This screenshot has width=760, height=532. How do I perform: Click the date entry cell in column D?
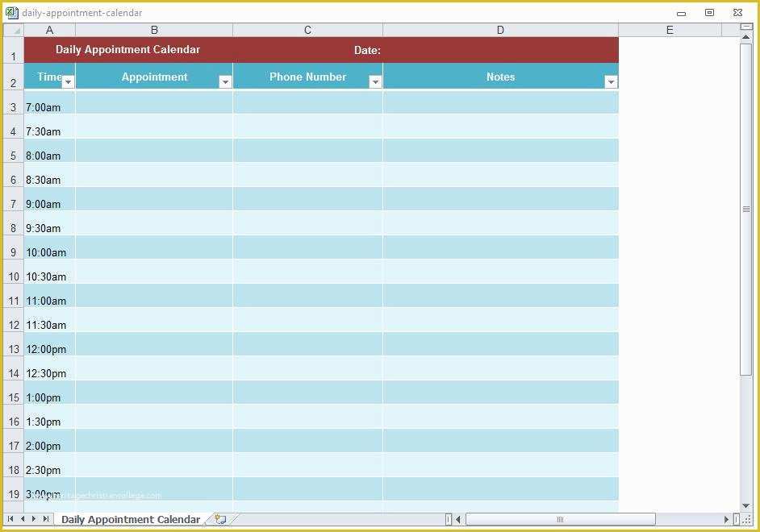(x=501, y=50)
